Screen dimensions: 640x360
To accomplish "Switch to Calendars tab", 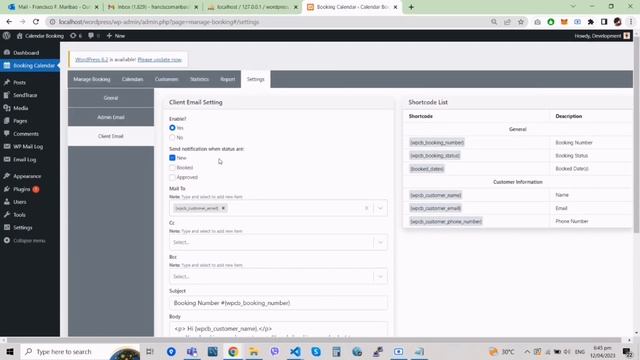I will tap(133, 79).
